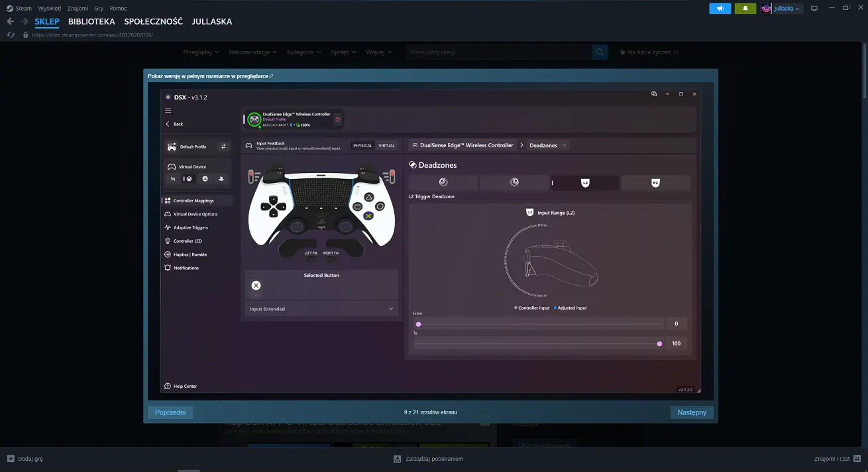
Task: Open the jullaska account dropdown
Action: pos(783,9)
